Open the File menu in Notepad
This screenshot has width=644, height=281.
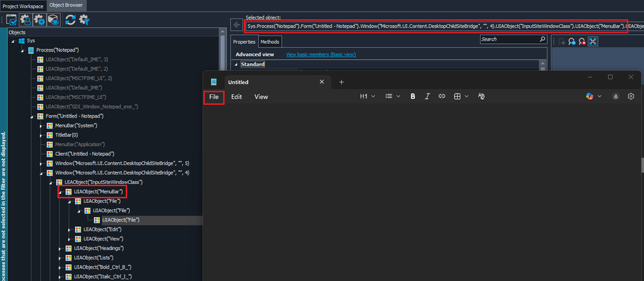coord(214,97)
